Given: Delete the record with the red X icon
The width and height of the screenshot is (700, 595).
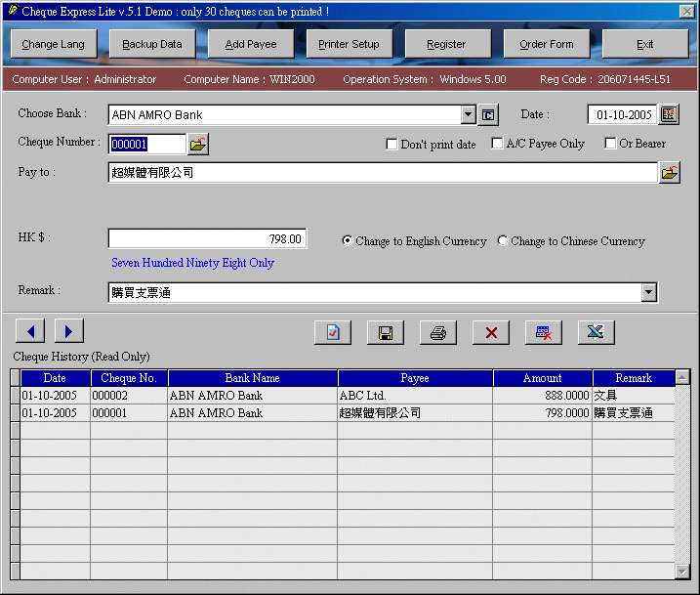Looking at the screenshot, I should [491, 332].
